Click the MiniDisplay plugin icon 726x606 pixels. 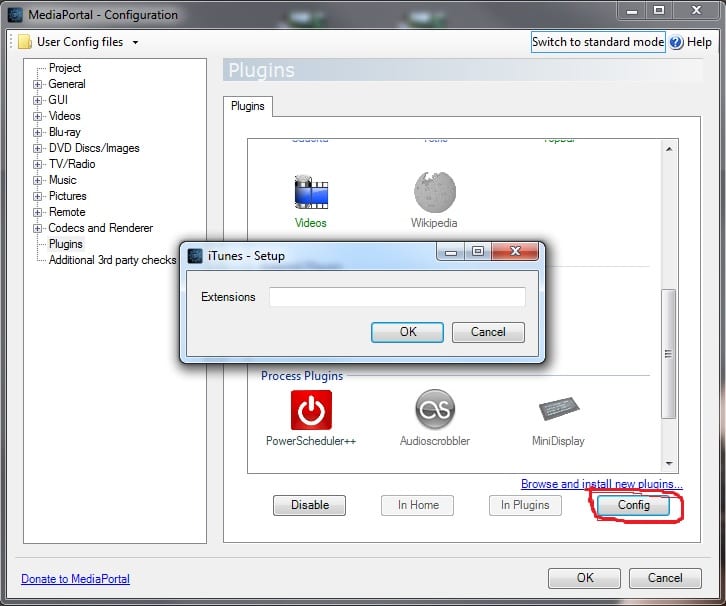point(558,410)
